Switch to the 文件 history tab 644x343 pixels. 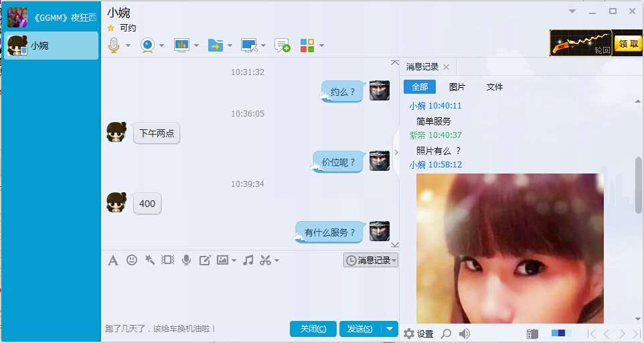pyautogui.click(x=495, y=86)
